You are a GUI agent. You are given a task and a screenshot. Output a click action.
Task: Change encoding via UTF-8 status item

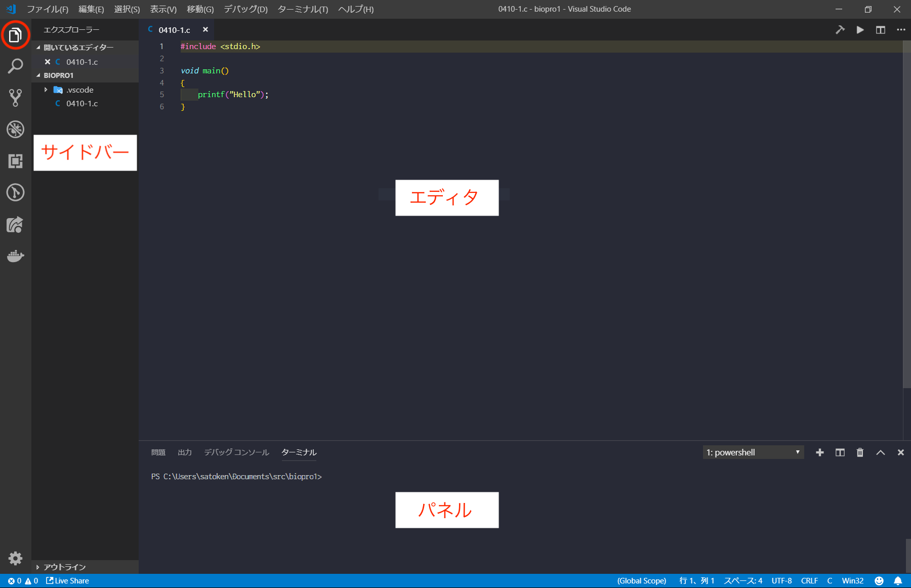tap(781, 581)
